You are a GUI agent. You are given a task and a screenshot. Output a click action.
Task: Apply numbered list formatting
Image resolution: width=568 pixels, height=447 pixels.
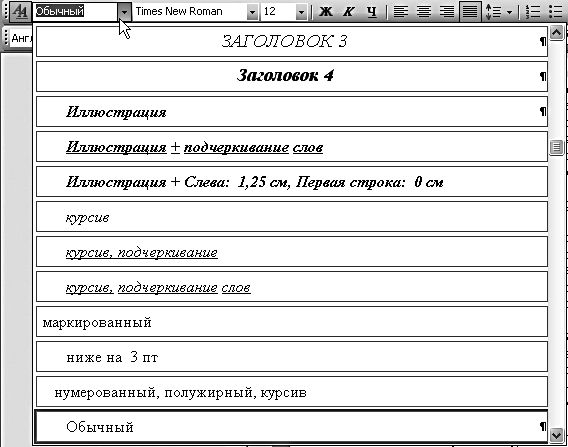(x=532, y=12)
